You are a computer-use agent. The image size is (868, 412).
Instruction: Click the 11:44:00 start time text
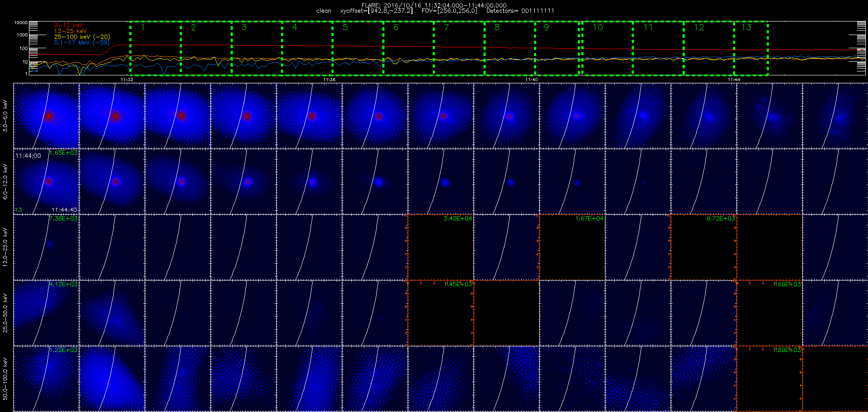click(28, 156)
